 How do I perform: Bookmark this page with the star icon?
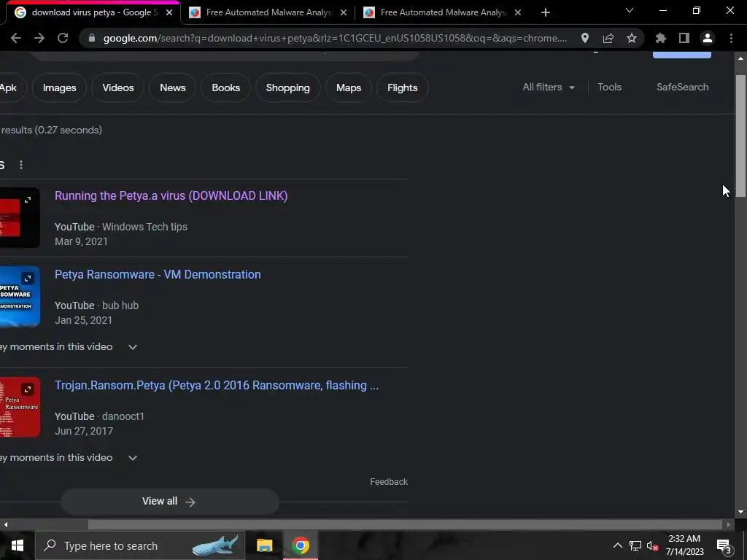[632, 38]
